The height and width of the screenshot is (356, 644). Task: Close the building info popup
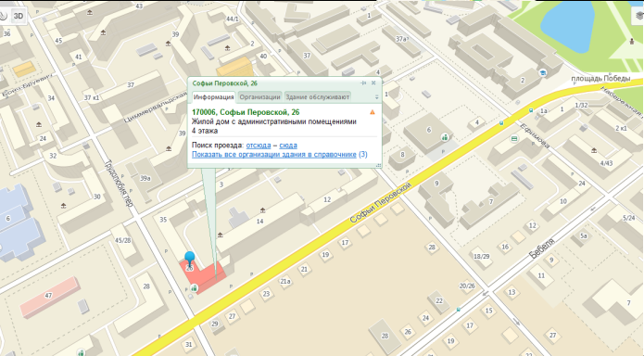click(373, 83)
